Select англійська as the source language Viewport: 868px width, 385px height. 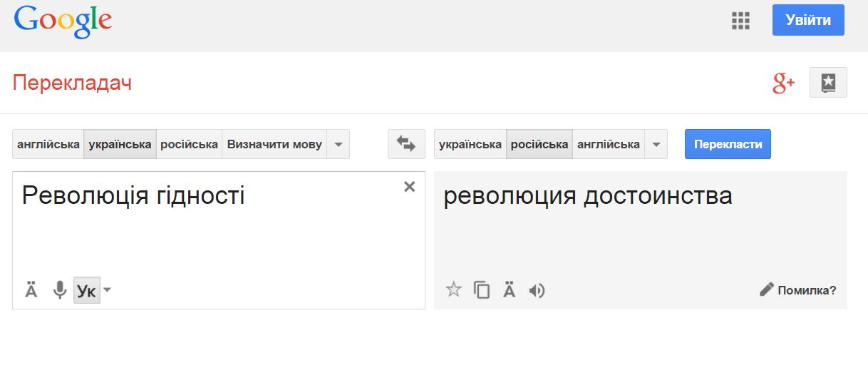click(x=48, y=144)
